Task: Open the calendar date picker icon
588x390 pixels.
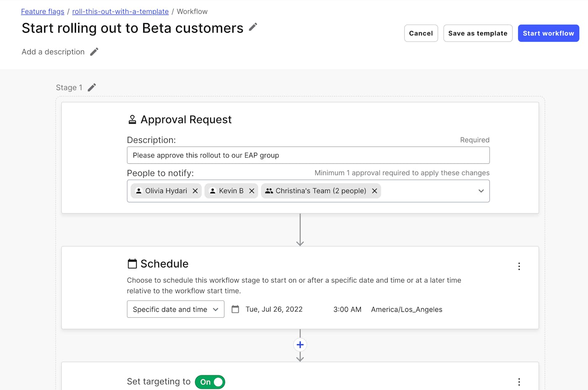Action: pos(235,309)
